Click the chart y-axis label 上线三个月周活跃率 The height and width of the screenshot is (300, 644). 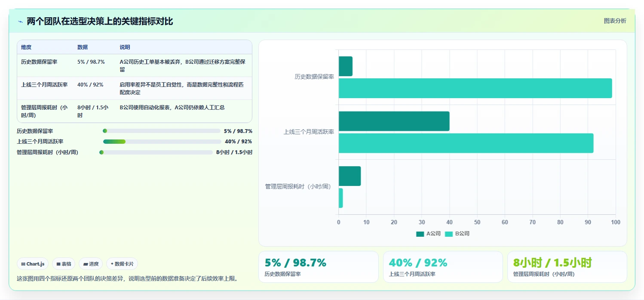pyautogui.click(x=309, y=132)
